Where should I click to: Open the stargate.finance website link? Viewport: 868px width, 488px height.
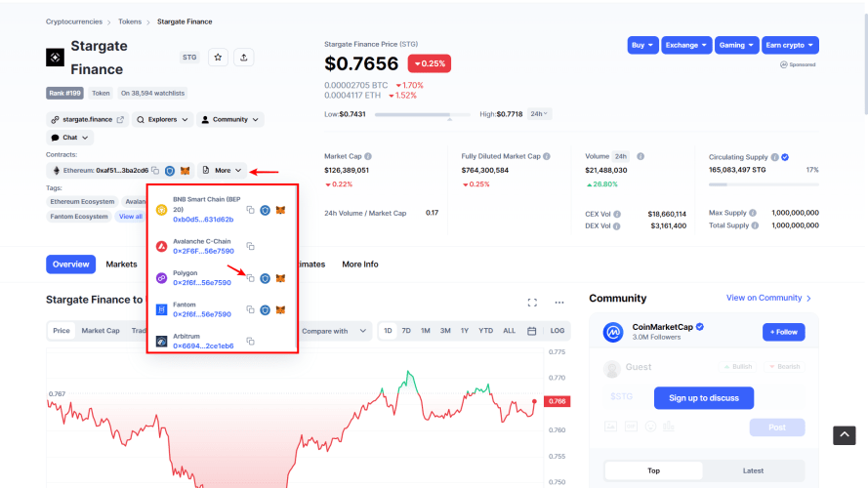click(x=88, y=119)
